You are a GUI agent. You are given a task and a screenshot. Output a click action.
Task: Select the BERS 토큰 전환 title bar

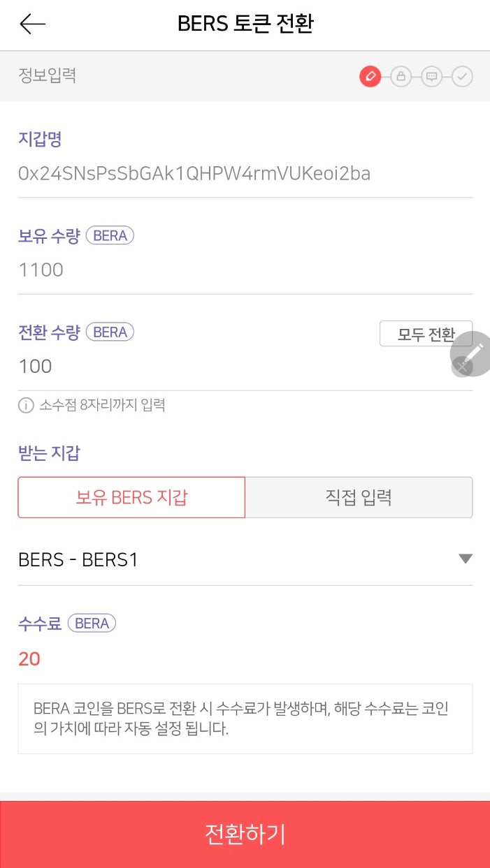pos(245,24)
